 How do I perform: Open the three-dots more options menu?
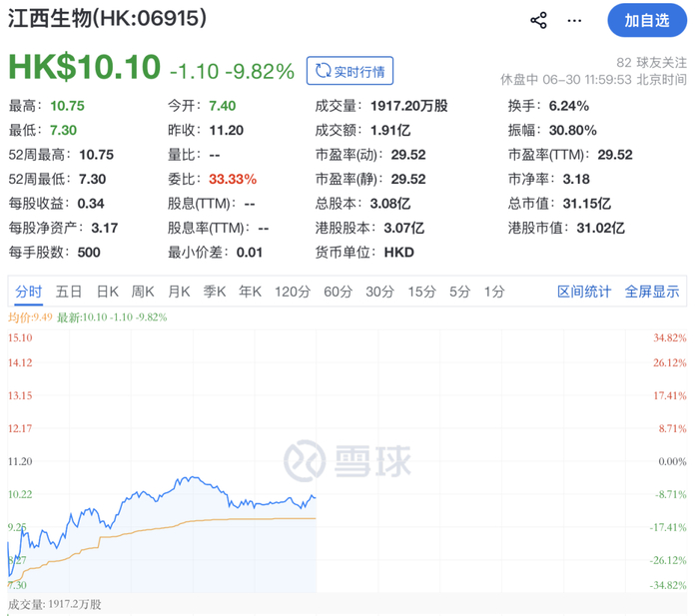574,21
